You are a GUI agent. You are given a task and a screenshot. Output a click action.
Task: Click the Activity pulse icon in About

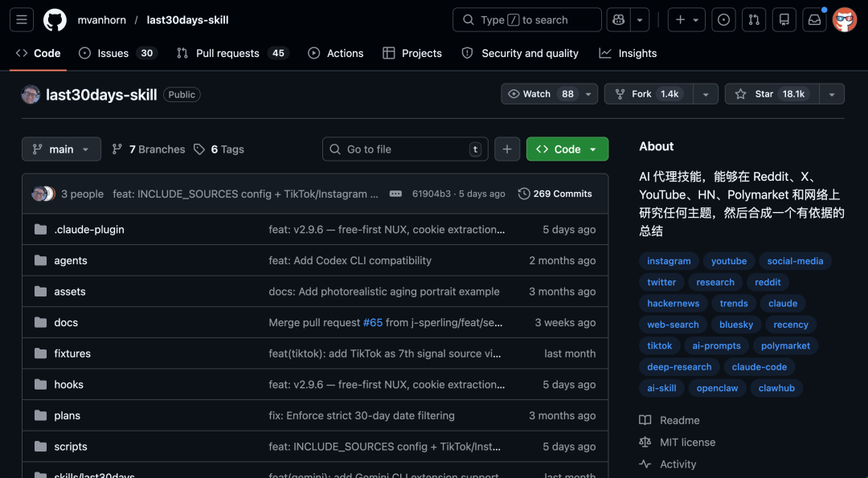pyautogui.click(x=645, y=464)
